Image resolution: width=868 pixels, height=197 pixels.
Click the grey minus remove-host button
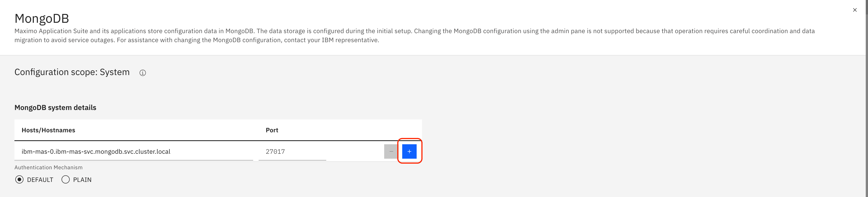tap(391, 151)
